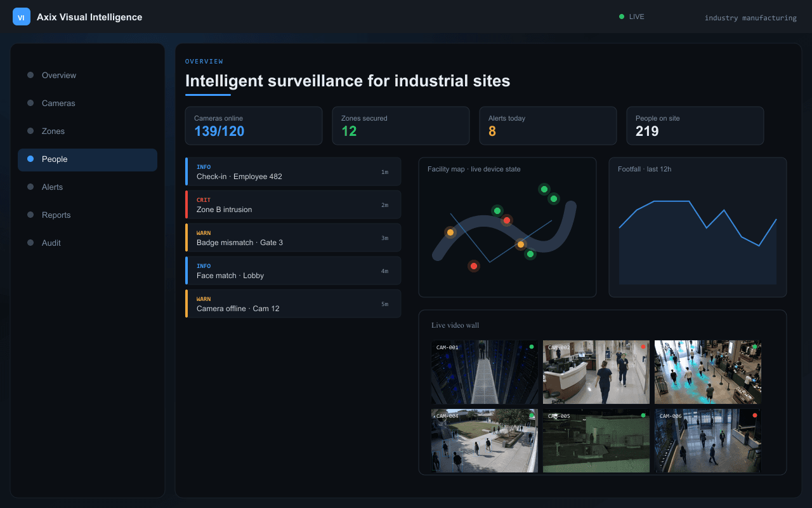Open the Face match · Lobby event
812x508 pixels.
pyautogui.click(x=293, y=271)
